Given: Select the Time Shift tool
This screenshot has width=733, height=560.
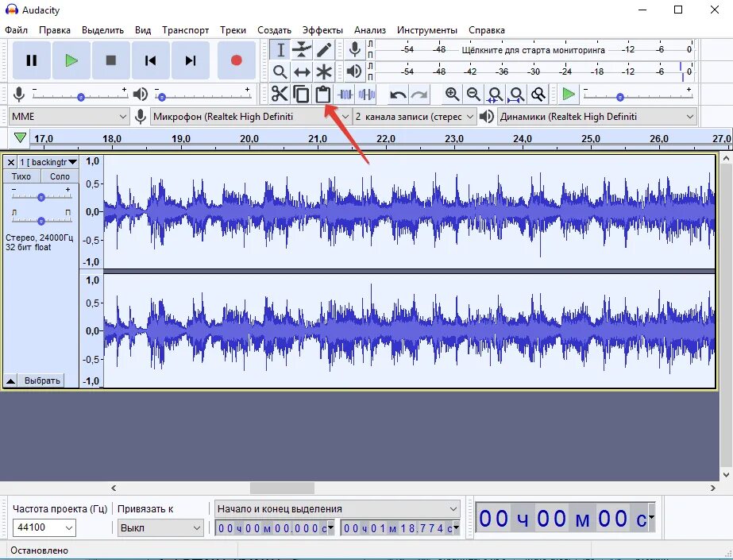Looking at the screenshot, I should point(302,71).
